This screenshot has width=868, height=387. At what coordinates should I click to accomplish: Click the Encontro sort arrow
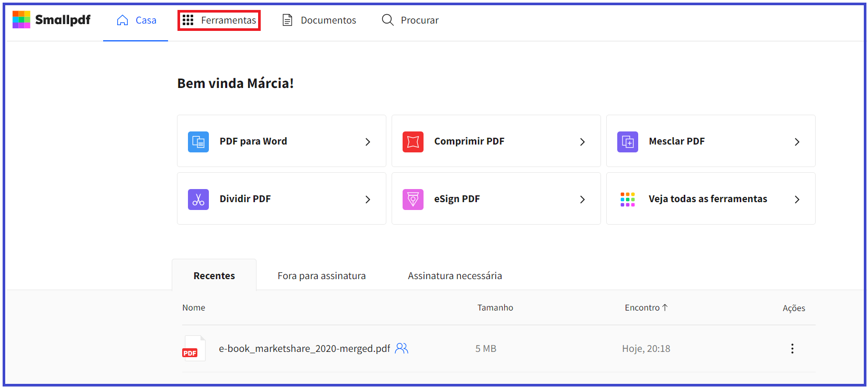tap(665, 307)
